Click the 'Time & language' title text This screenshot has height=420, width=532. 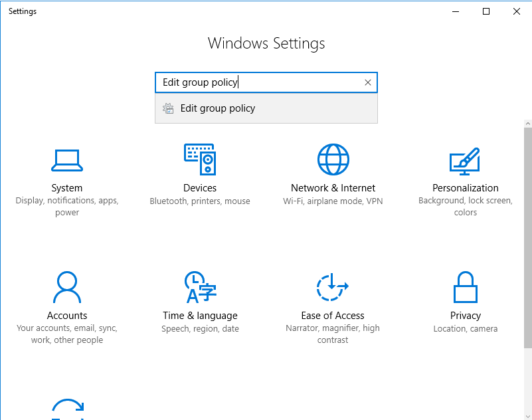click(200, 316)
